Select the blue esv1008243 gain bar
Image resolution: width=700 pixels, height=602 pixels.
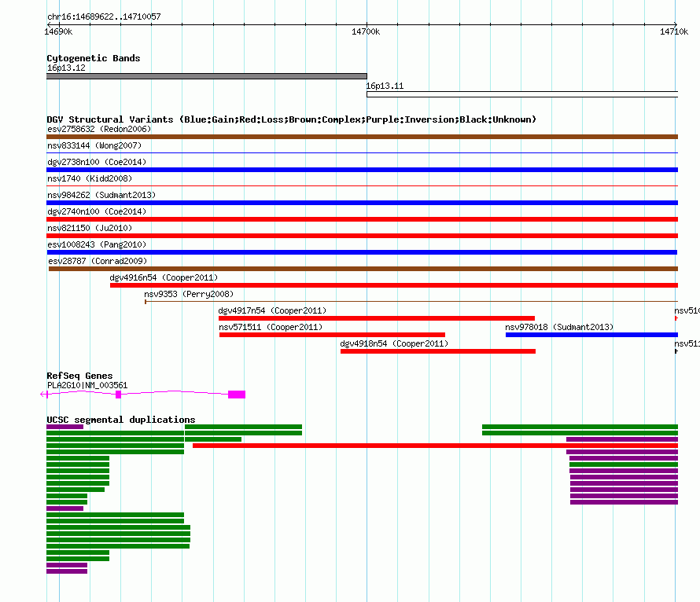[x=362, y=252]
